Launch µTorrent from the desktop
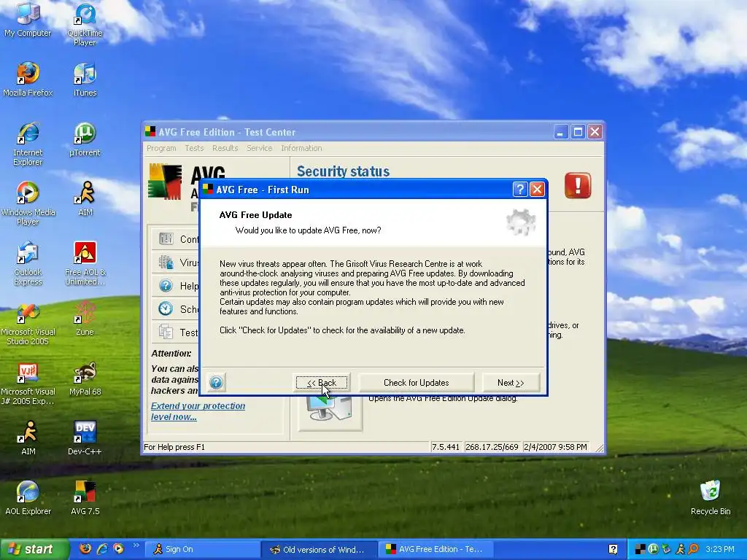 85,139
